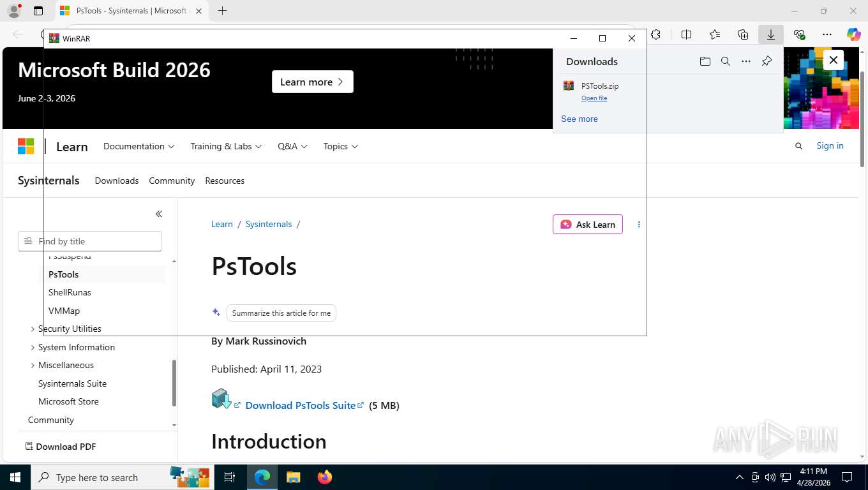The width and height of the screenshot is (868, 490).
Task: Expand the Training & Labs dropdown
Action: click(226, 146)
